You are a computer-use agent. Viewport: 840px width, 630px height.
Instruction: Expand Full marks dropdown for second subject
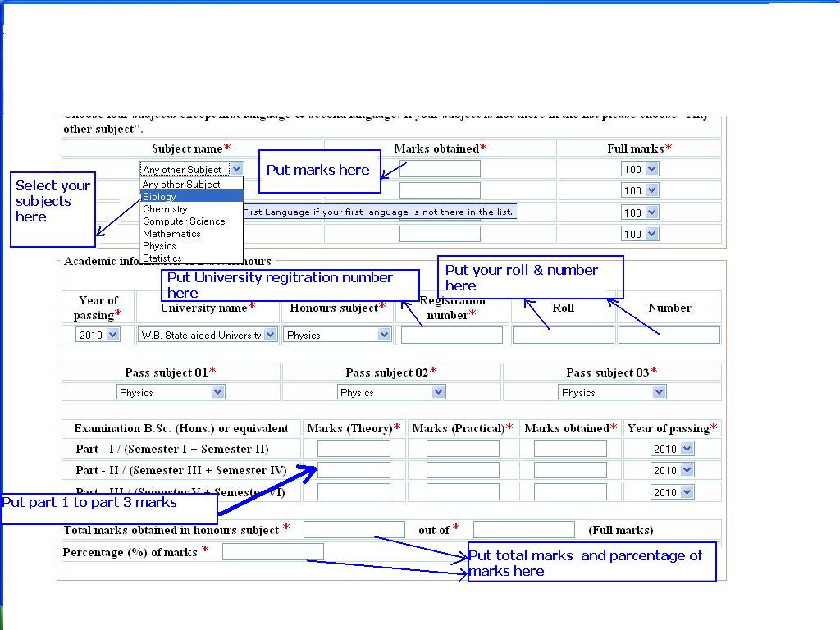tap(640, 190)
